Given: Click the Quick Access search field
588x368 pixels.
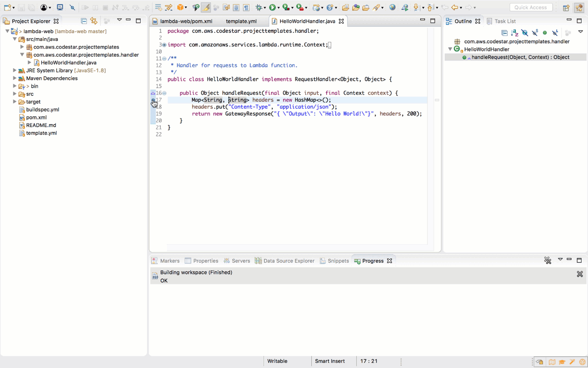Looking at the screenshot, I should (530, 7).
